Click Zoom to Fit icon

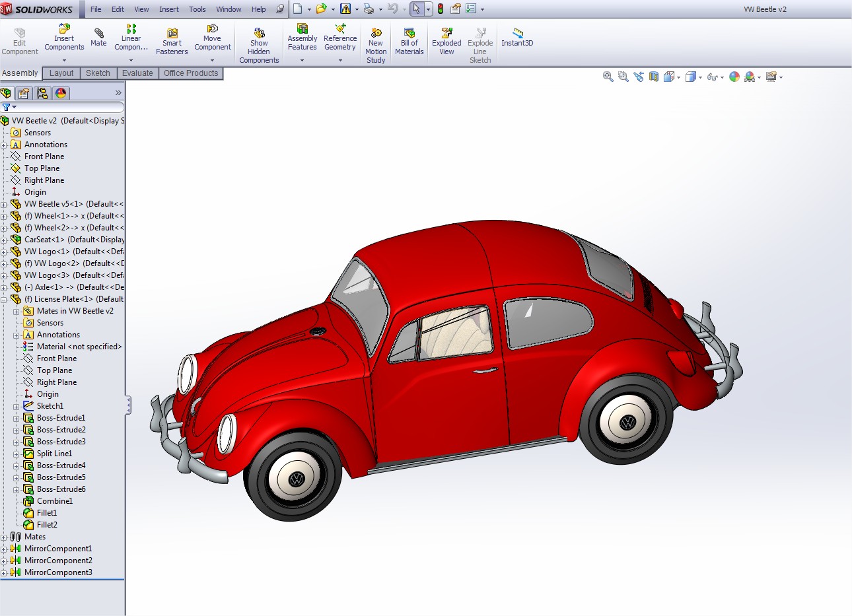click(608, 77)
